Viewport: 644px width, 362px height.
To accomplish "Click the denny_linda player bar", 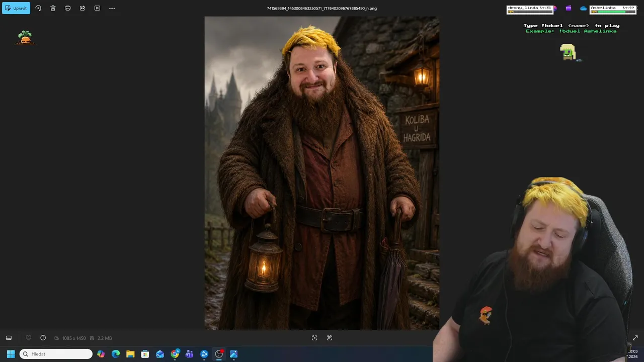I will pyautogui.click(x=530, y=10).
